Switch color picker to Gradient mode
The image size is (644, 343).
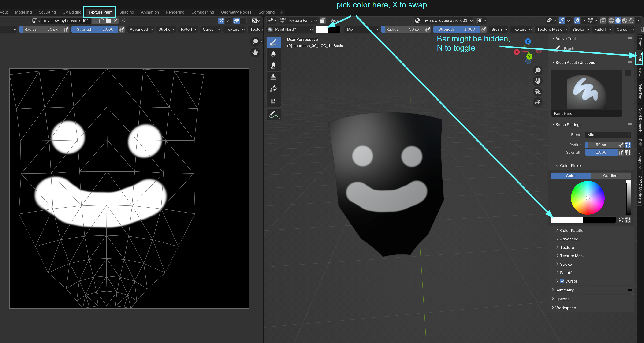(610, 176)
